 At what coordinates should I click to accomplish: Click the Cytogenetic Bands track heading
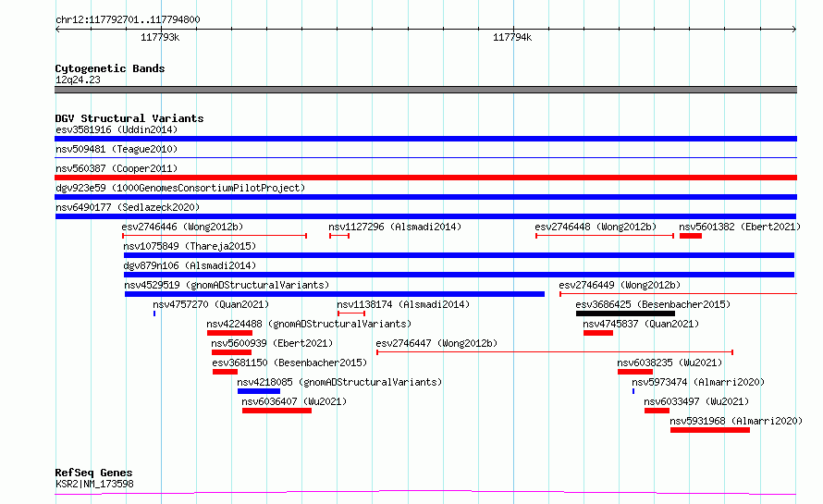(110, 68)
